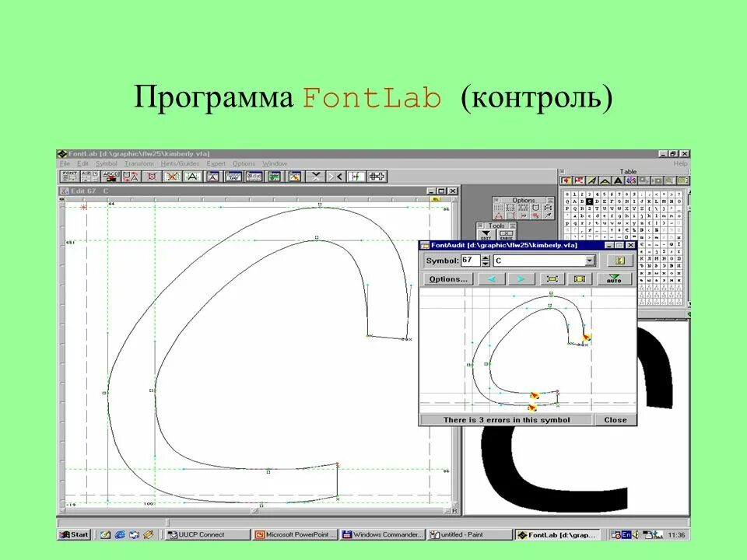Open Options... in FontAudit dialog
Image resolution: width=747 pixels, height=560 pixels.
[448, 279]
